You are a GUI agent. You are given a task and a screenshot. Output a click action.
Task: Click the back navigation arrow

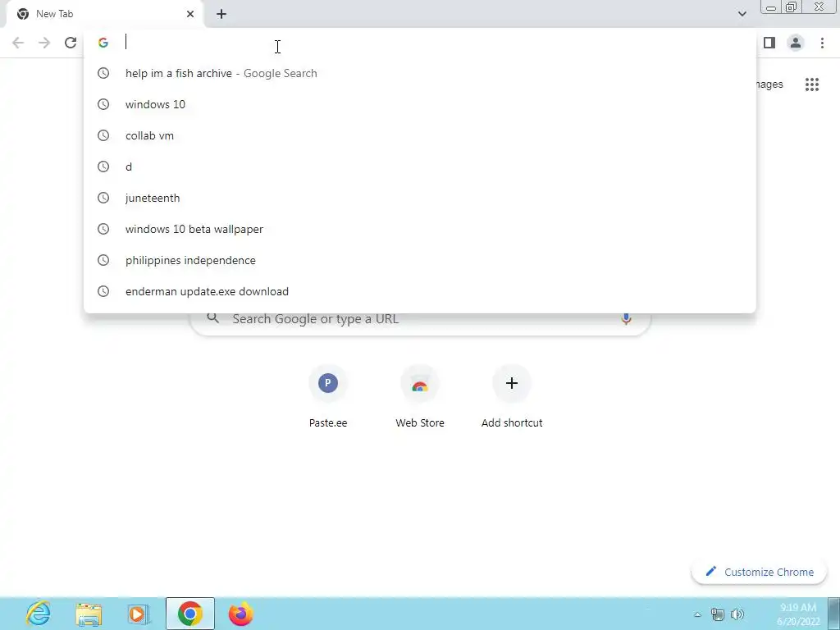coord(18,43)
